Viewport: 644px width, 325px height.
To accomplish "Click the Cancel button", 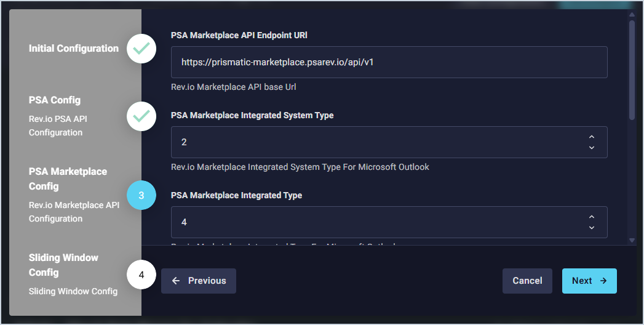I will [x=527, y=281].
